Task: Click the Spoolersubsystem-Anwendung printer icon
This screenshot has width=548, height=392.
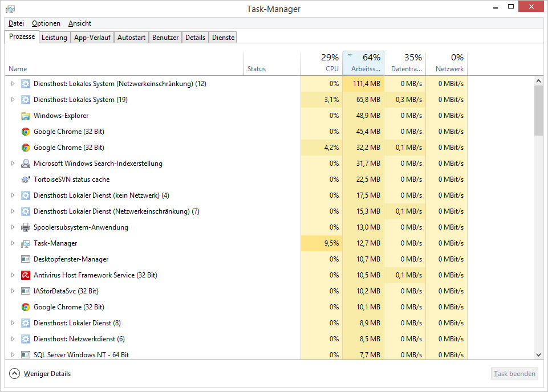Action: point(26,227)
